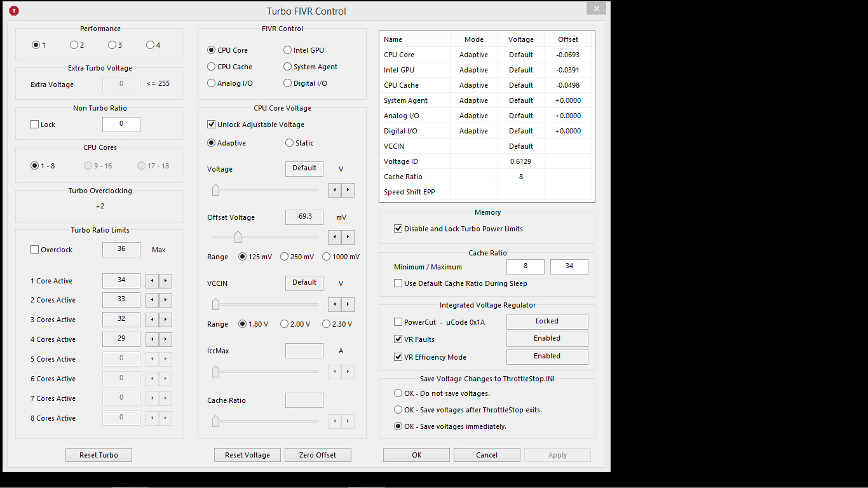Viewport: 868px width, 488px height.
Task: Choose Digital I/O in FIVR Control
Action: pos(306,83)
